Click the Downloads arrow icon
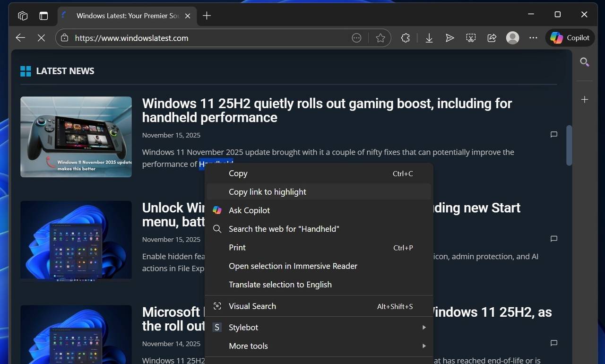This screenshot has height=364, width=605. [x=429, y=38]
